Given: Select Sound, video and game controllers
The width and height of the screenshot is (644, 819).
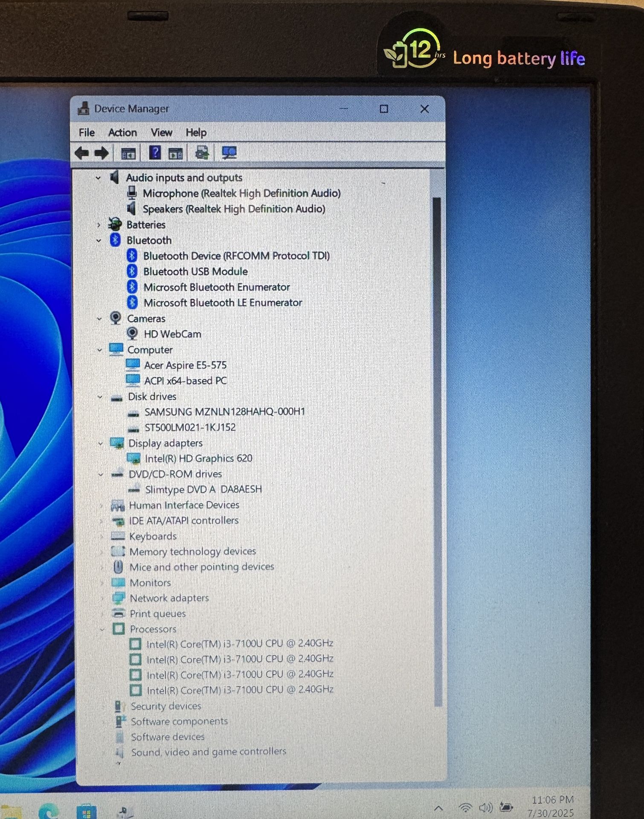Looking at the screenshot, I should [209, 752].
